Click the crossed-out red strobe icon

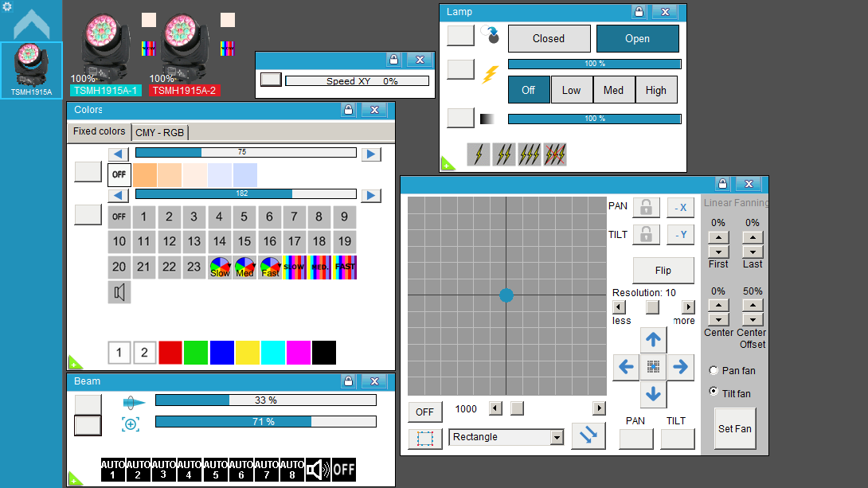coord(555,154)
